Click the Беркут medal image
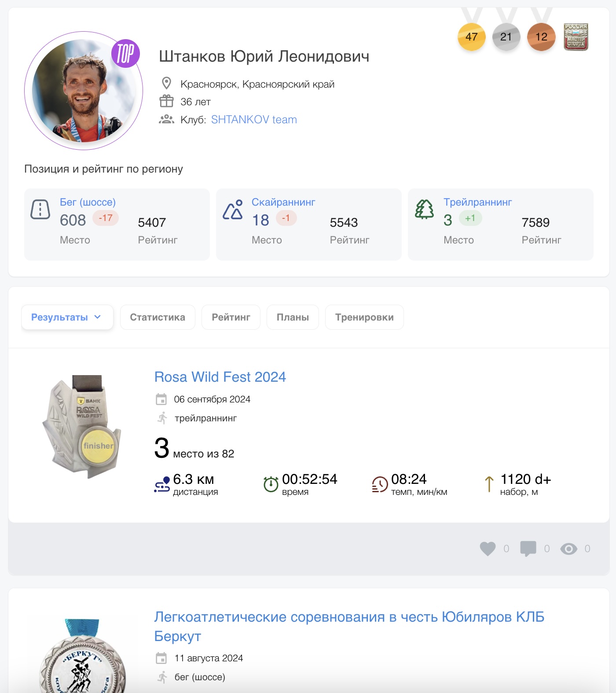 [x=82, y=656]
